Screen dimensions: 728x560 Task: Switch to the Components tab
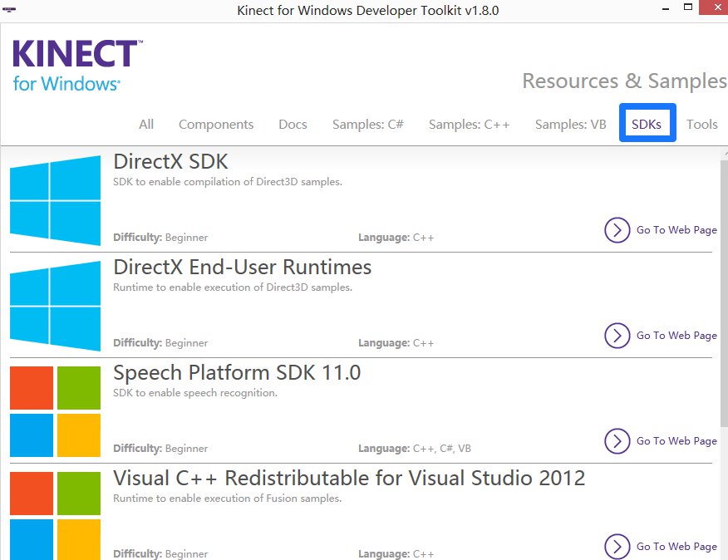(x=216, y=125)
